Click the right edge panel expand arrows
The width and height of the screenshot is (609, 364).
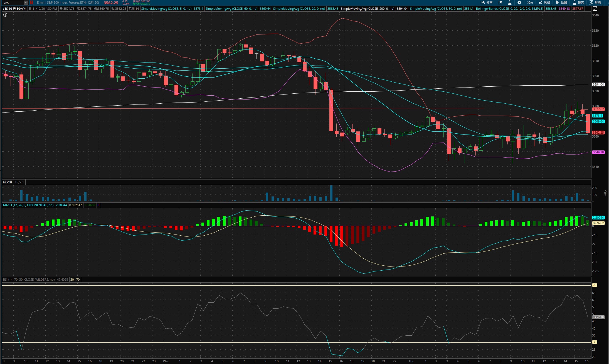[606, 193]
